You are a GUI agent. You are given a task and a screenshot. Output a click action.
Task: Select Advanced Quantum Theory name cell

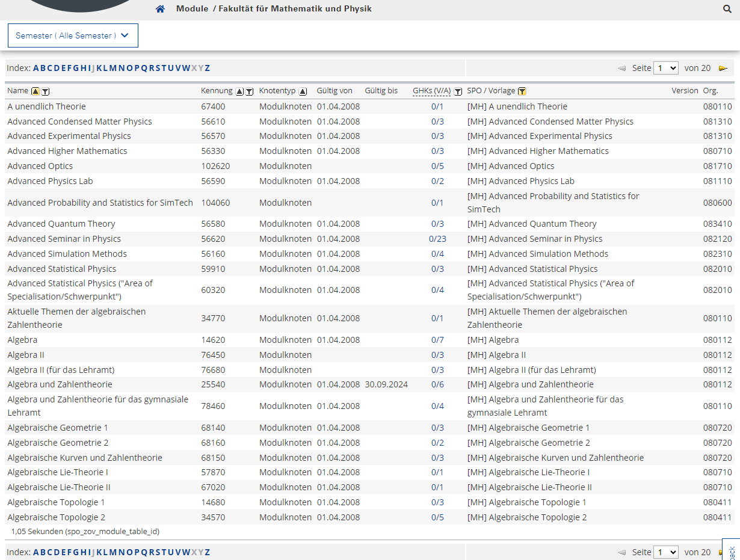pos(61,224)
